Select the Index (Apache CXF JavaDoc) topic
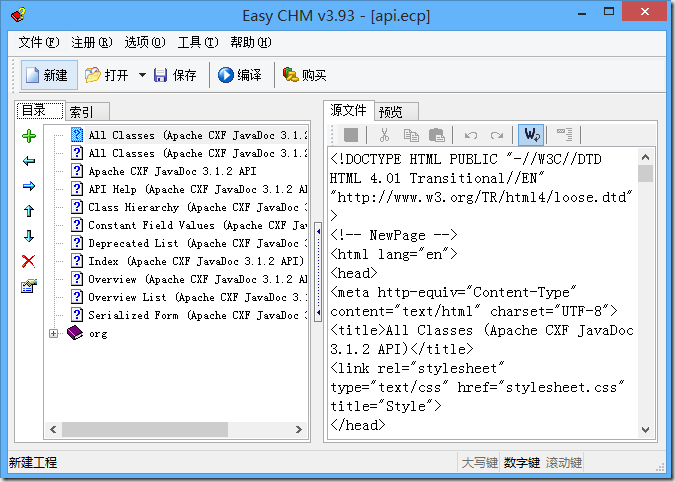 tap(196, 262)
